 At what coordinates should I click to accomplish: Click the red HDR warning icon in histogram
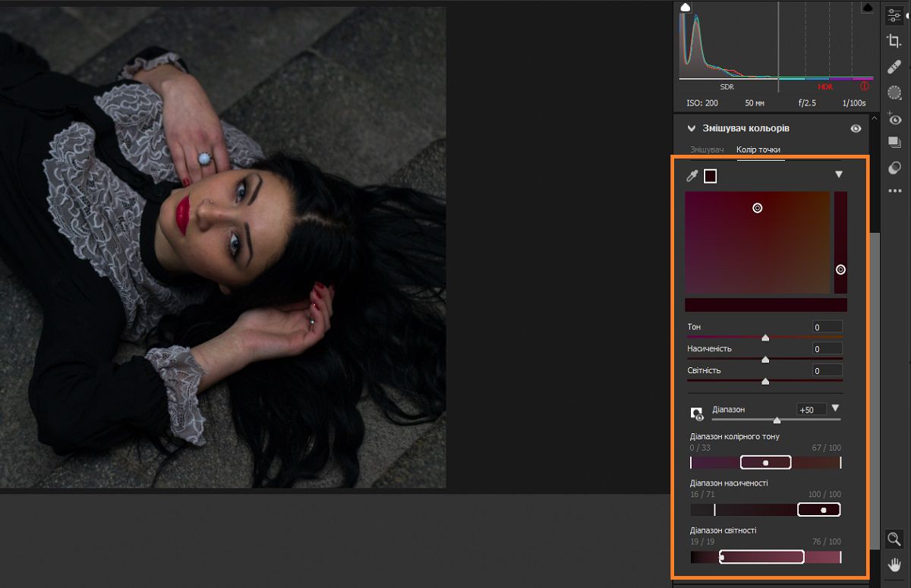click(x=864, y=86)
